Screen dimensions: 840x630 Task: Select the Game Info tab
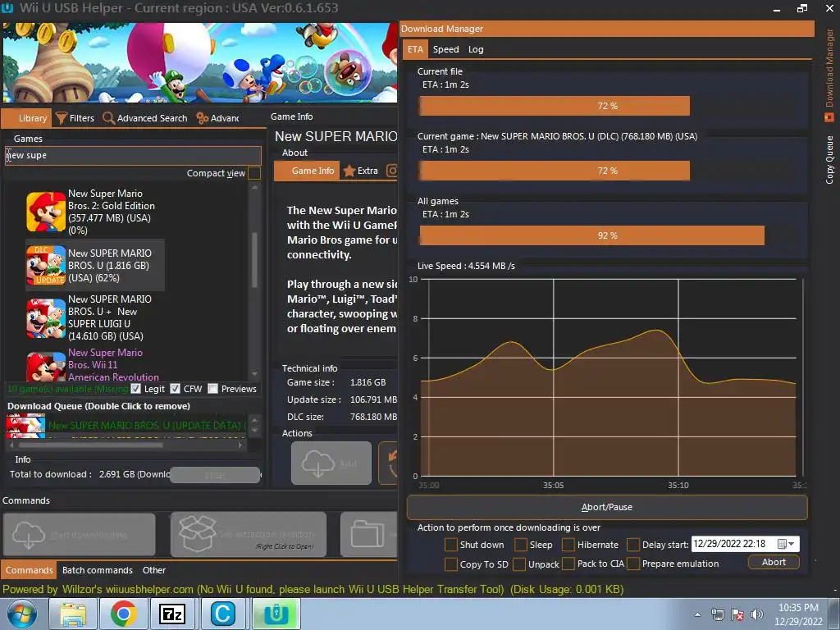coord(307,171)
